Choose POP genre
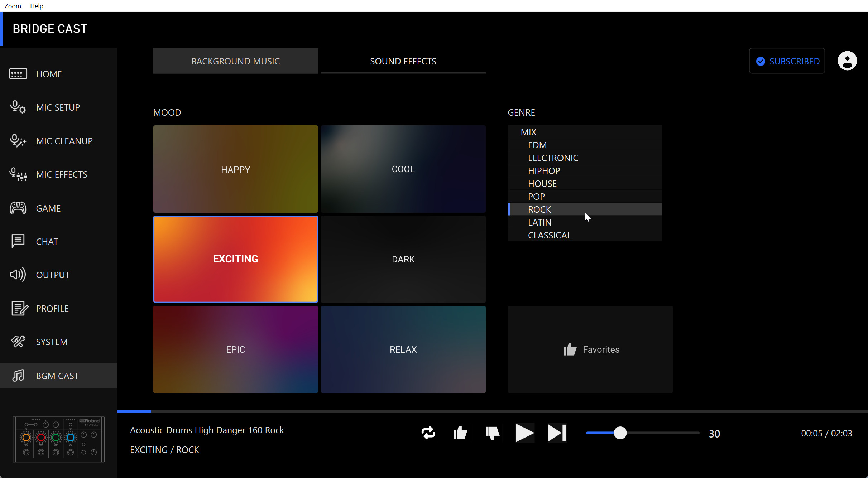This screenshot has width=868, height=478. 585,196
